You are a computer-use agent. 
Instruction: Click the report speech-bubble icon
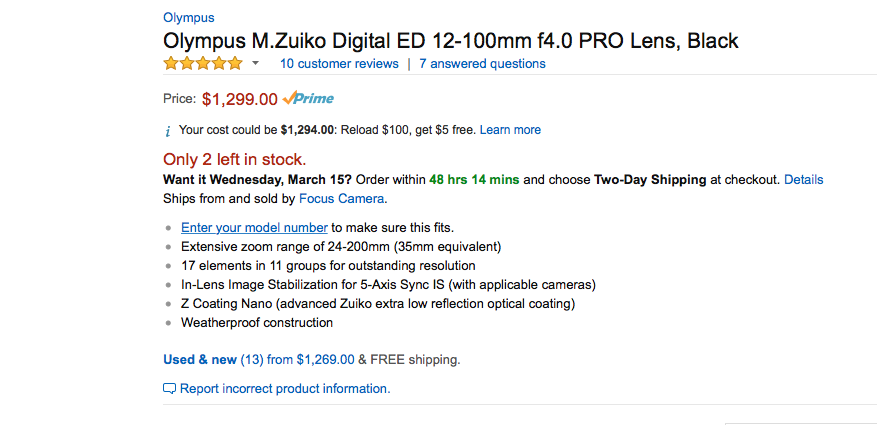pos(169,389)
